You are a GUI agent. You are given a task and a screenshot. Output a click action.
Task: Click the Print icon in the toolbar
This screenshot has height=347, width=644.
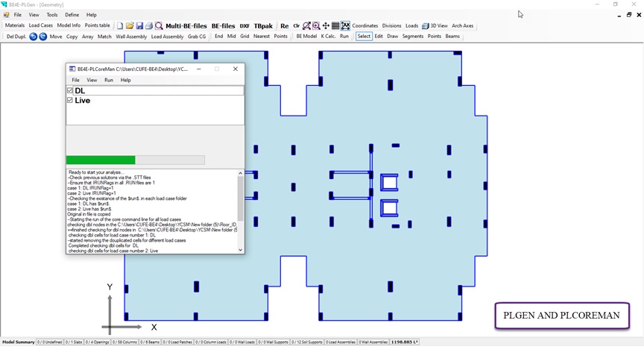coord(149,26)
